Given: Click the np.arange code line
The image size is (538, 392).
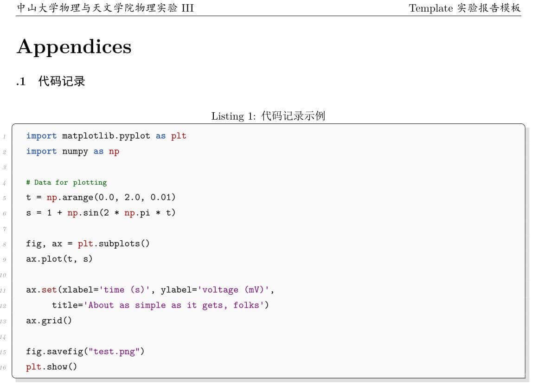Looking at the screenshot, I should pos(101,197).
